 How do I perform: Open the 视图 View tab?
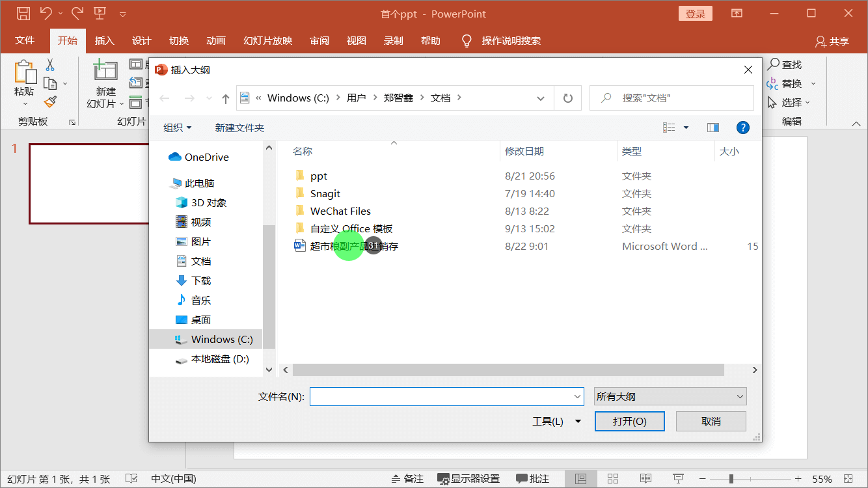356,40
